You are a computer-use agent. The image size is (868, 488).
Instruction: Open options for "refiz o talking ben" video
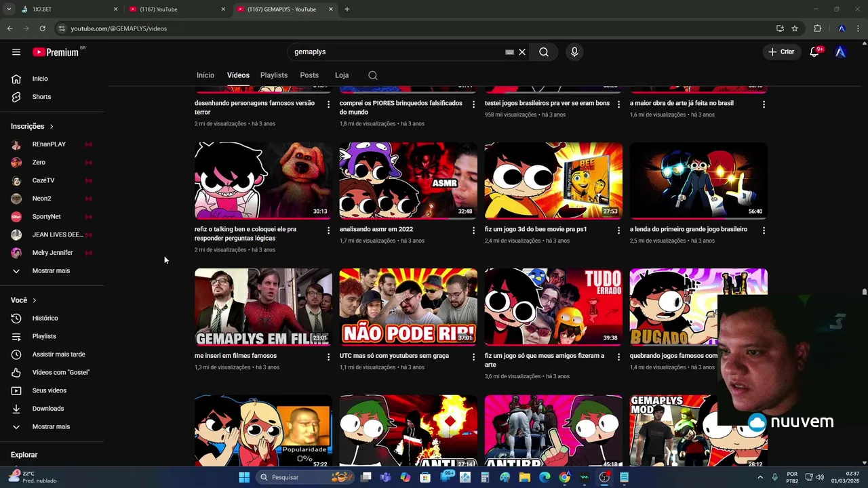tap(328, 230)
